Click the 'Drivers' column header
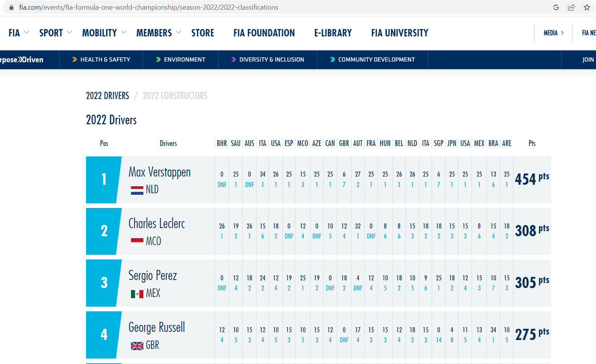The image size is (596, 364). (x=168, y=143)
